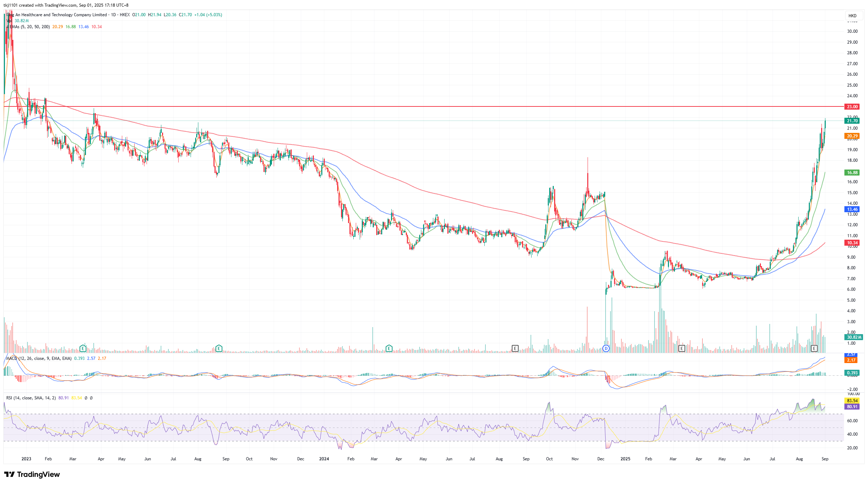868x485 pixels.
Task: Open the HKD currency selector
Action: [852, 16]
